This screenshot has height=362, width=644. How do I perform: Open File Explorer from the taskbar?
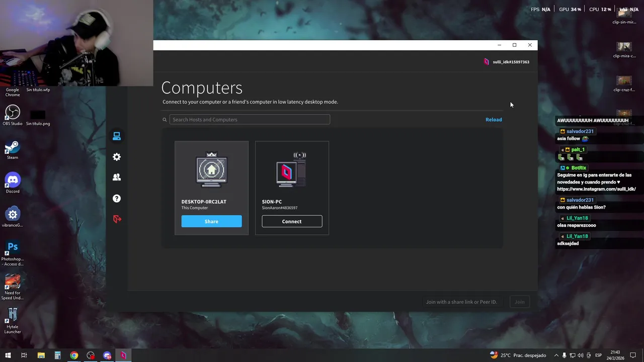tap(41, 355)
